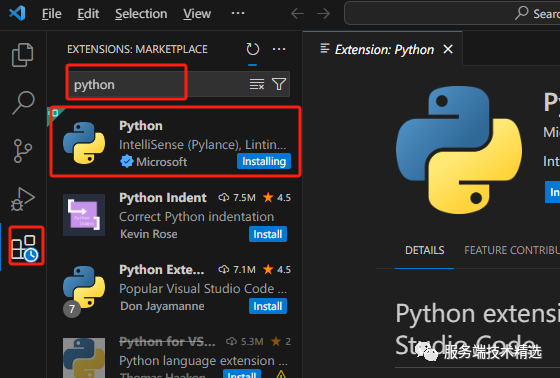The image size is (560, 378).
Task: Select the Microsoft Python extension
Action: 175,143
